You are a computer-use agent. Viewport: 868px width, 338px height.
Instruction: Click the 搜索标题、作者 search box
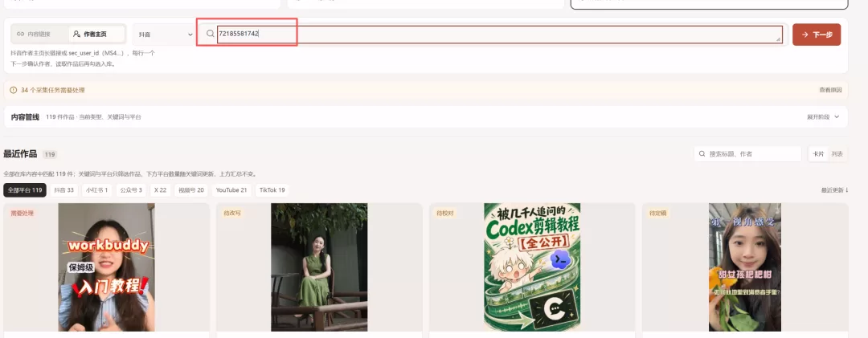point(747,154)
